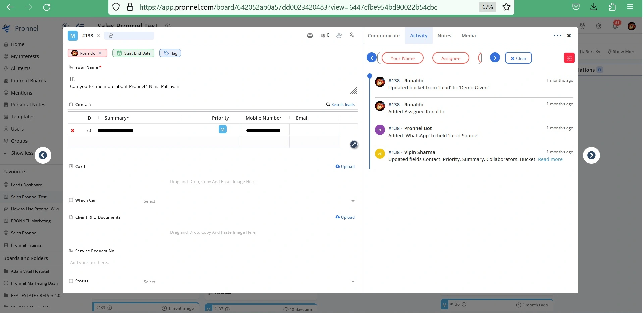Image resolution: width=644 pixels, height=313 pixels.
Task: Click Show More on the board
Action: coord(622,52)
